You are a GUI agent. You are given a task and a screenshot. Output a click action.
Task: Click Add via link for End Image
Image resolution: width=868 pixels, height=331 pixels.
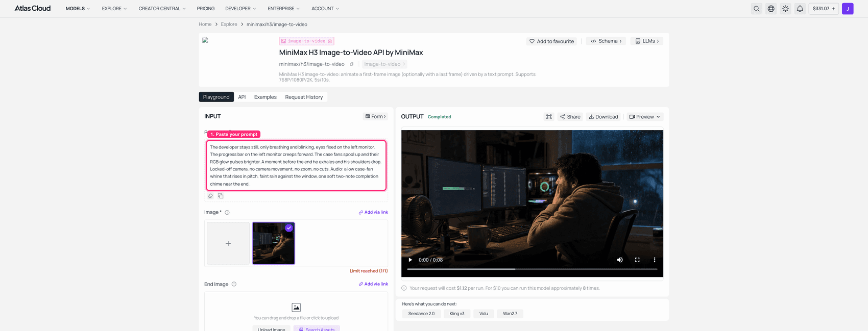[x=373, y=284]
